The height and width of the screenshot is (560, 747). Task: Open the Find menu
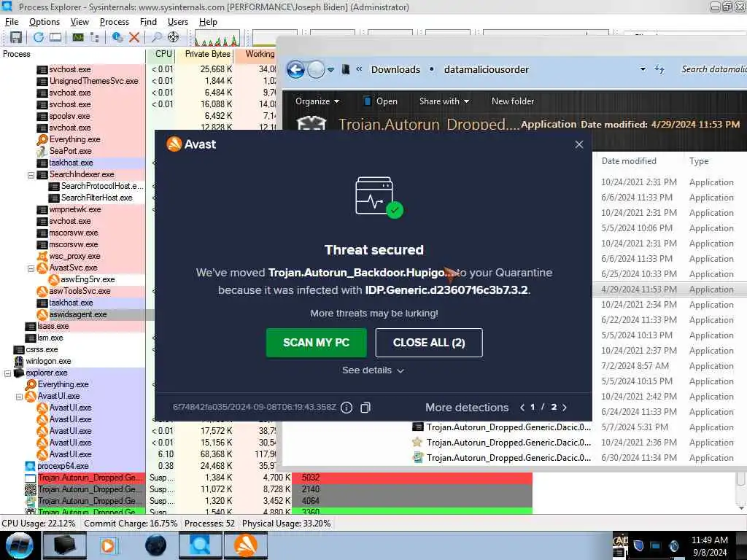tap(148, 22)
